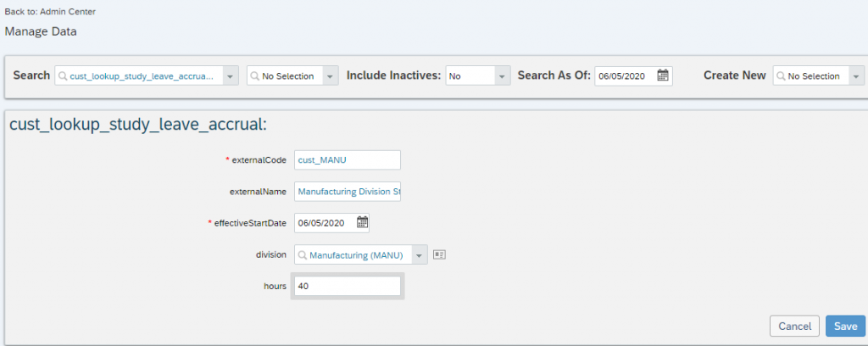Expand the Create New dropdown arrow

point(856,76)
